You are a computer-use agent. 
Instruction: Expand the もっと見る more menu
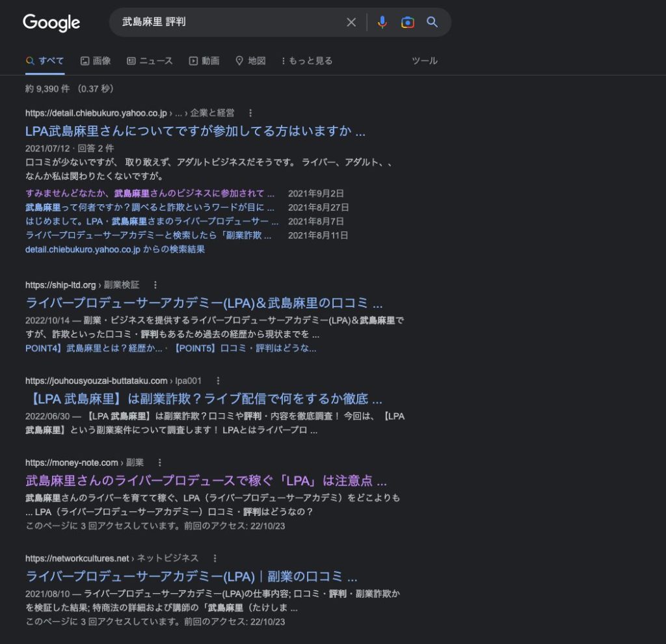pos(307,60)
